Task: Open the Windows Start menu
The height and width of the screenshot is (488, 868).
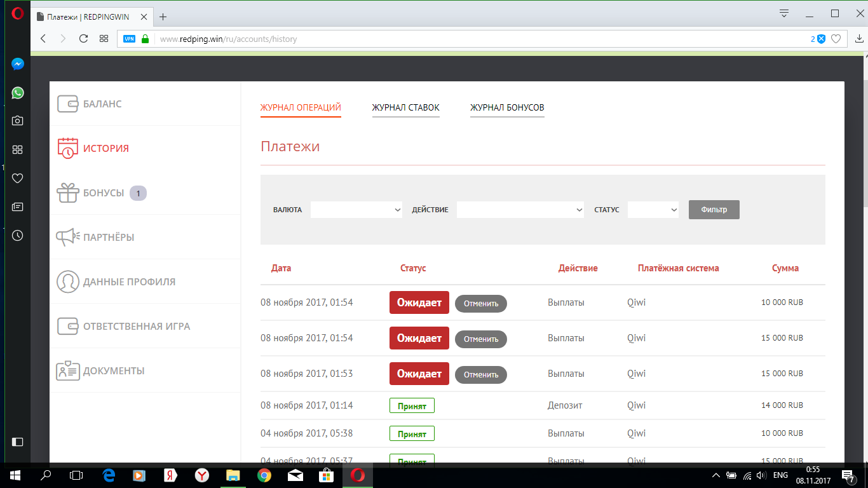Action: click(x=15, y=475)
